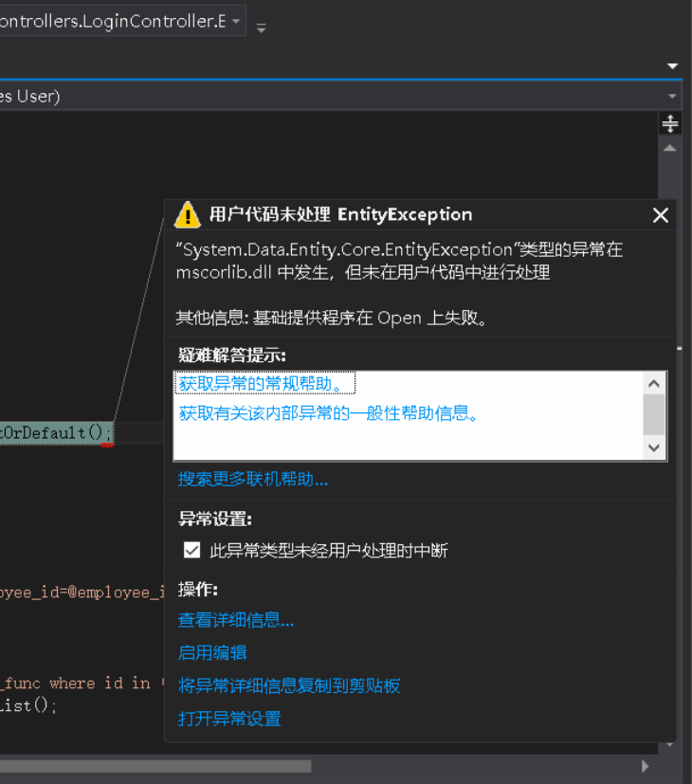The image size is (692, 784).
Task: Open link 获取有关该内部异常的一般性帮助信息
Action: 329,413
